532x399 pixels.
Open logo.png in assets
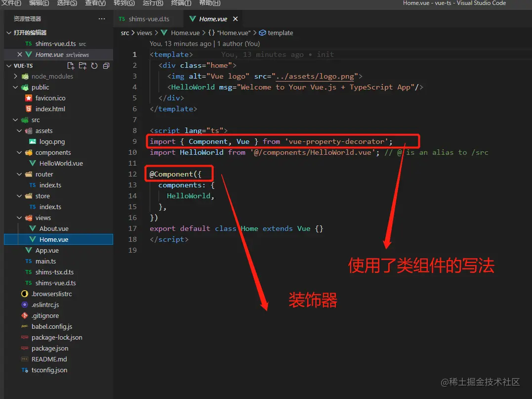pos(58,141)
